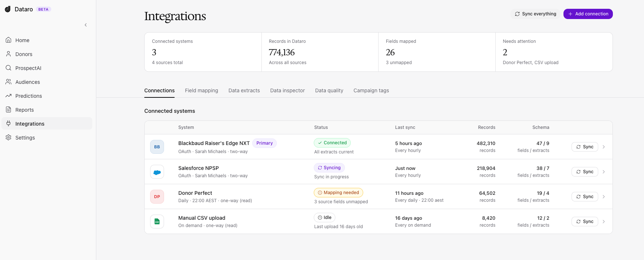Click the Schema column header

(541, 127)
